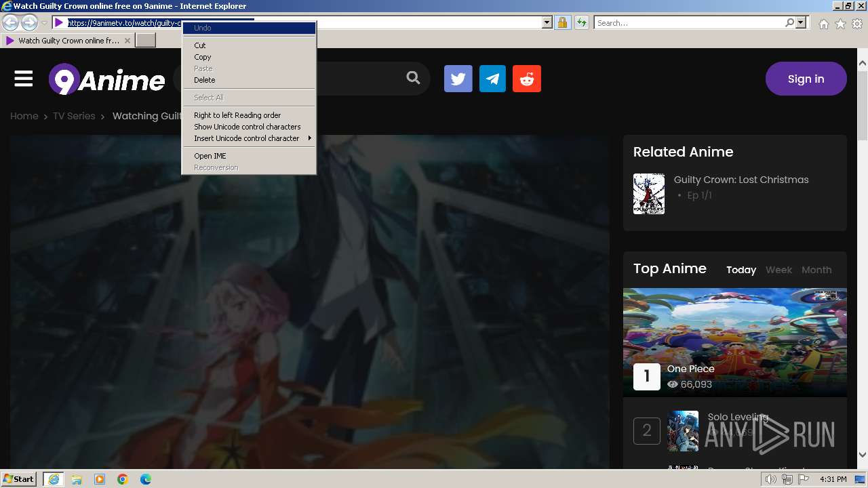Click the 4:31 PM taskbar clock
868x488 pixels.
[x=833, y=479]
